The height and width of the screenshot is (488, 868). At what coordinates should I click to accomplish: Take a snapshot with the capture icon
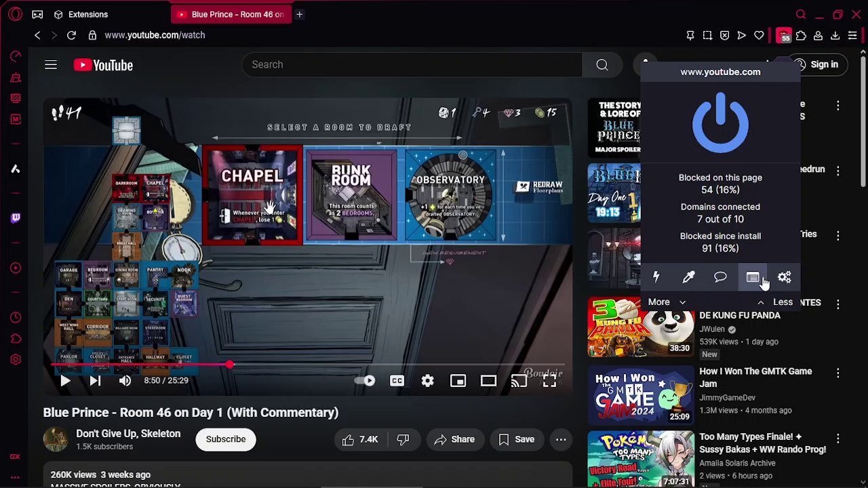coord(707,35)
